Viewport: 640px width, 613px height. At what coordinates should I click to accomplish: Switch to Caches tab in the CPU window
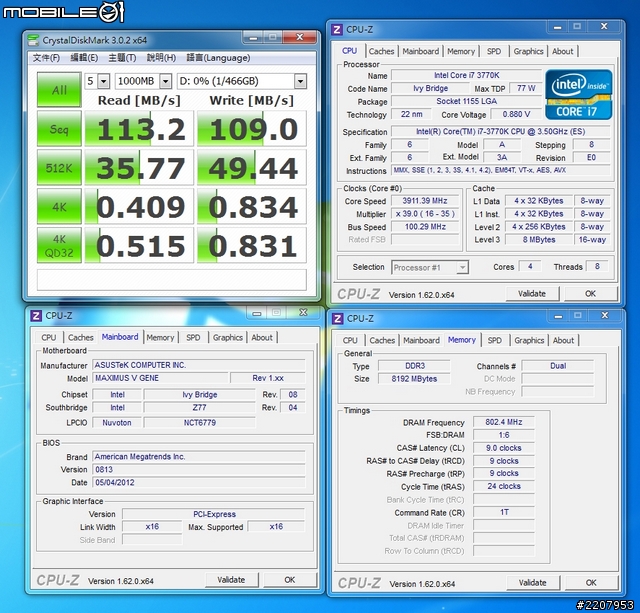(x=381, y=51)
